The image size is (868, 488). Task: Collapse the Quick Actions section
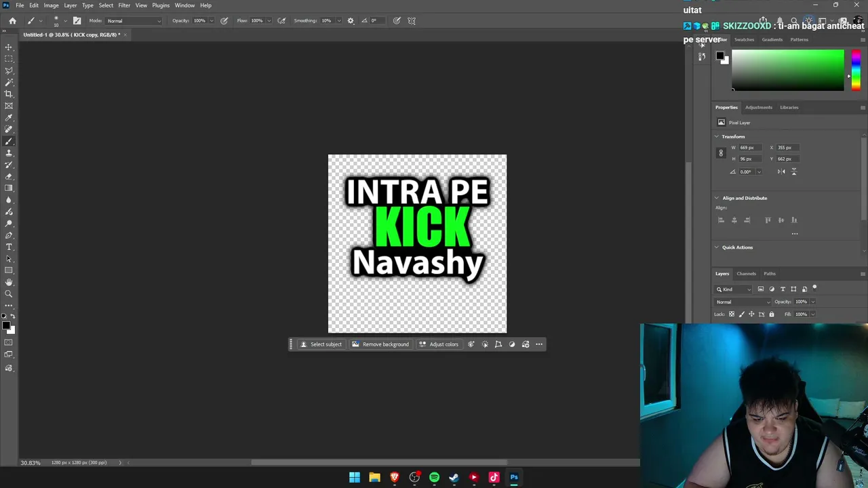[x=717, y=247]
